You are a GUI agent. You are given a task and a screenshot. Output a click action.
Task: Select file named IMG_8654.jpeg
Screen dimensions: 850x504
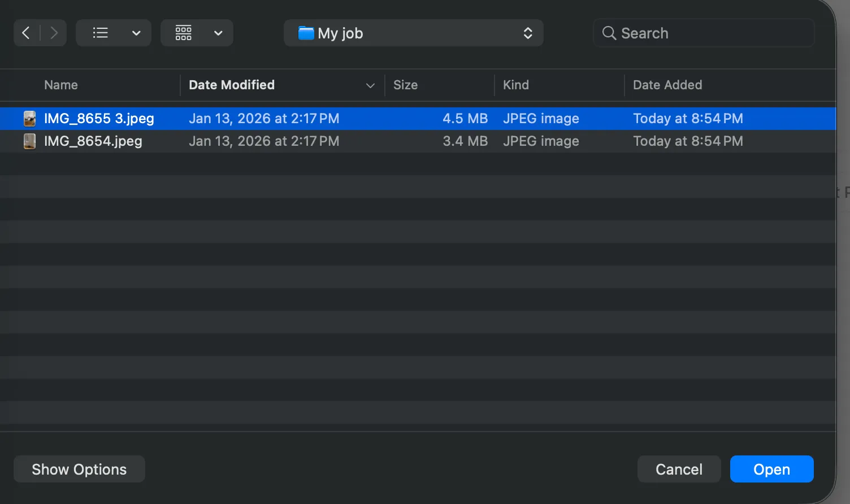click(93, 141)
